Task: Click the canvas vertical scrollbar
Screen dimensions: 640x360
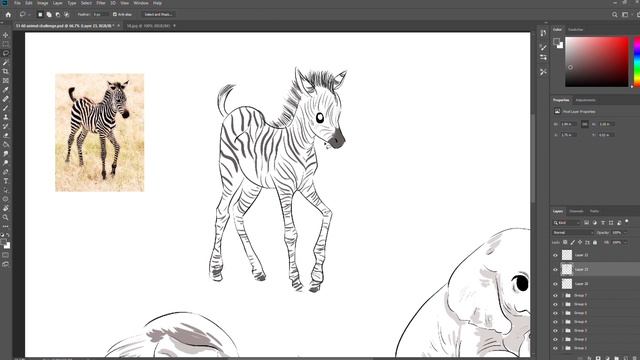Action: 533,159
